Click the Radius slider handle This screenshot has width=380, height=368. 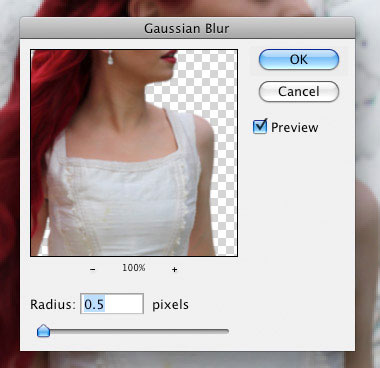click(x=43, y=331)
